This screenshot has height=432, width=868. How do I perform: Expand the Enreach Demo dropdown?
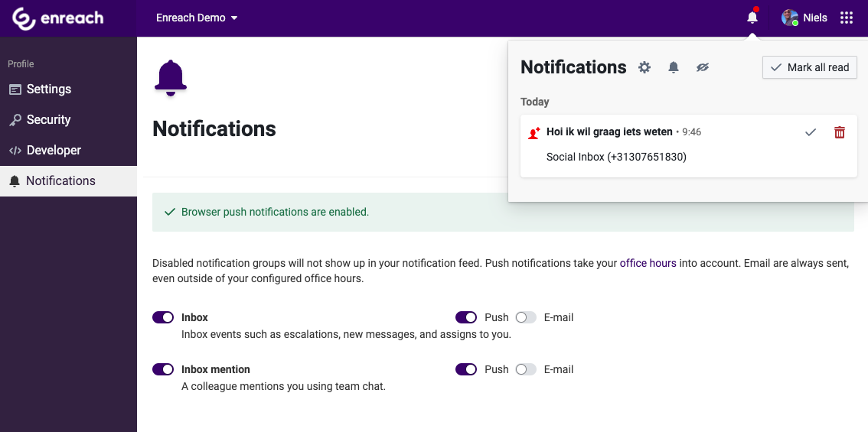[x=197, y=18]
